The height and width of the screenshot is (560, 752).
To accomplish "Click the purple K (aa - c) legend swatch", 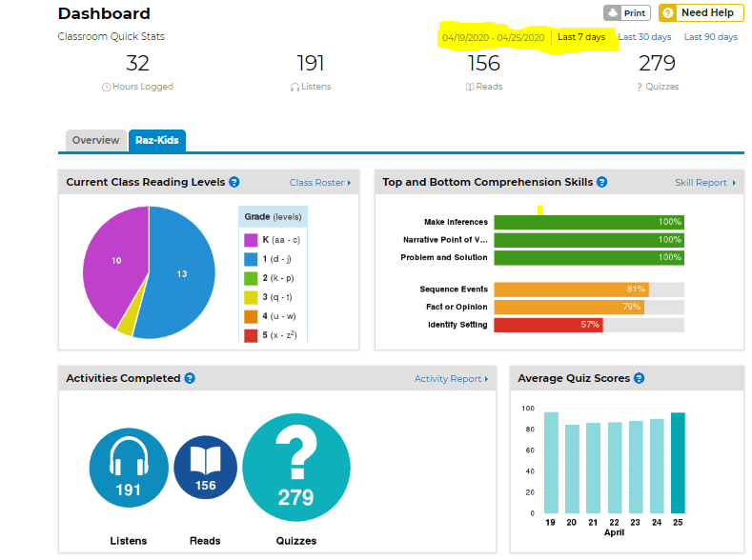I will [251, 240].
